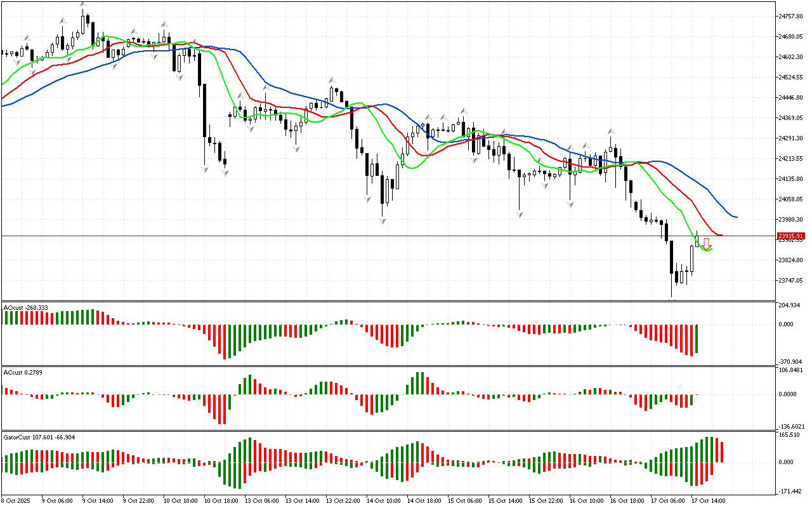Select the red Alligator teeth line's right end

pyautogui.click(x=721, y=235)
